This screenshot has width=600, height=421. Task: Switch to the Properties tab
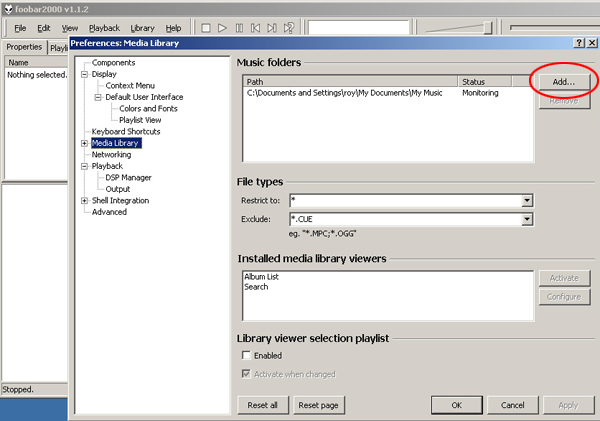[x=24, y=47]
